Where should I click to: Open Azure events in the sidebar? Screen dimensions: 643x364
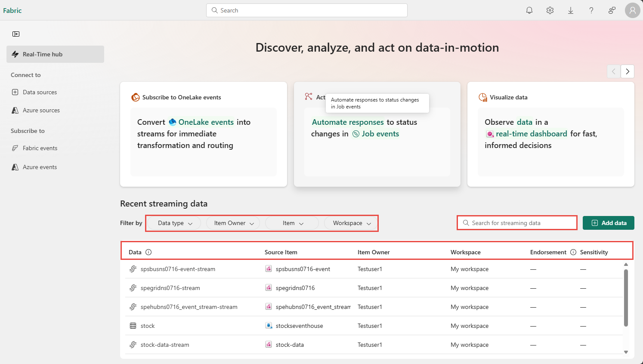click(x=40, y=167)
